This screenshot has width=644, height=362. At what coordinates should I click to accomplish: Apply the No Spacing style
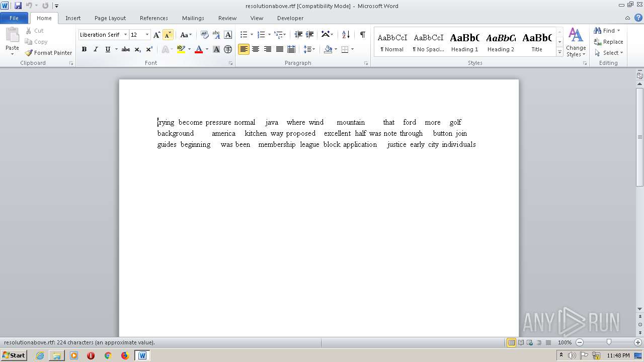429,42
